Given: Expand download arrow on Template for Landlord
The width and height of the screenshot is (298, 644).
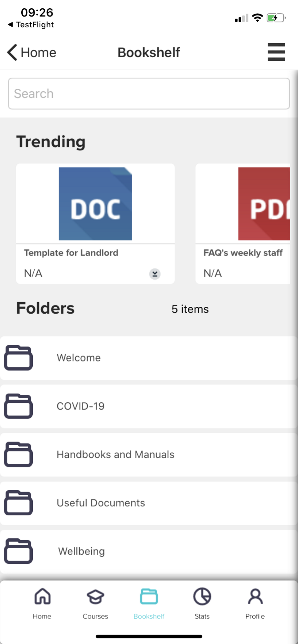Looking at the screenshot, I should (x=155, y=274).
